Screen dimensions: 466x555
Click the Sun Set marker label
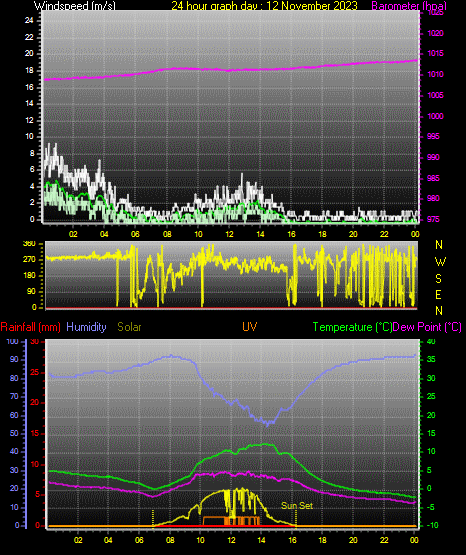coord(297,506)
